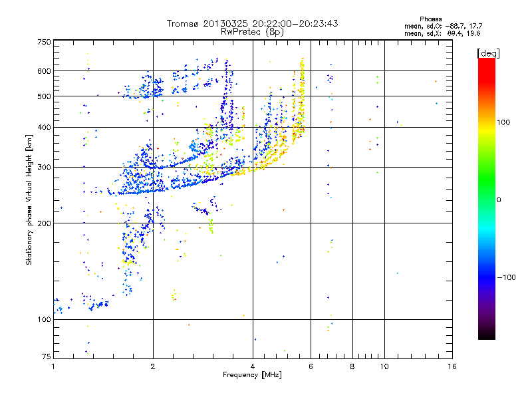This screenshot has width=532, height=399.
Task: Click the 1 tick on the frequency axis
Action: [x=54, y=367]
